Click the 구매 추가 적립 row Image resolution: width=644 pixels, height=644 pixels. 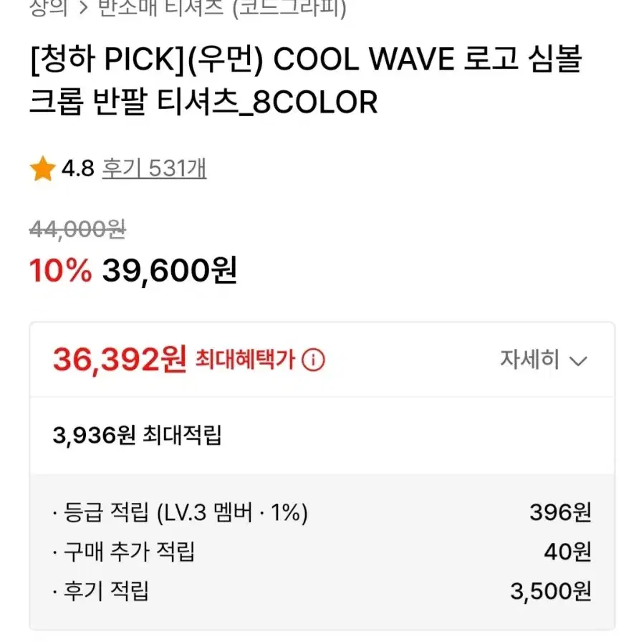click(x=322, y=552)
